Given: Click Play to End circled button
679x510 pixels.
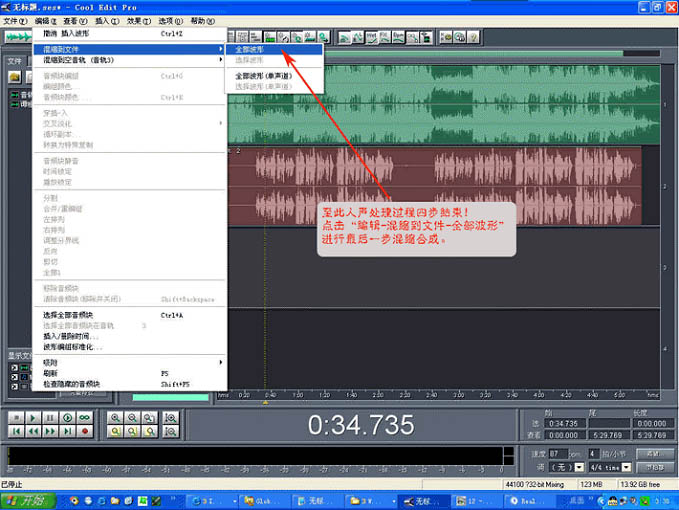Looking at the screenshot, I should (68, 418).
